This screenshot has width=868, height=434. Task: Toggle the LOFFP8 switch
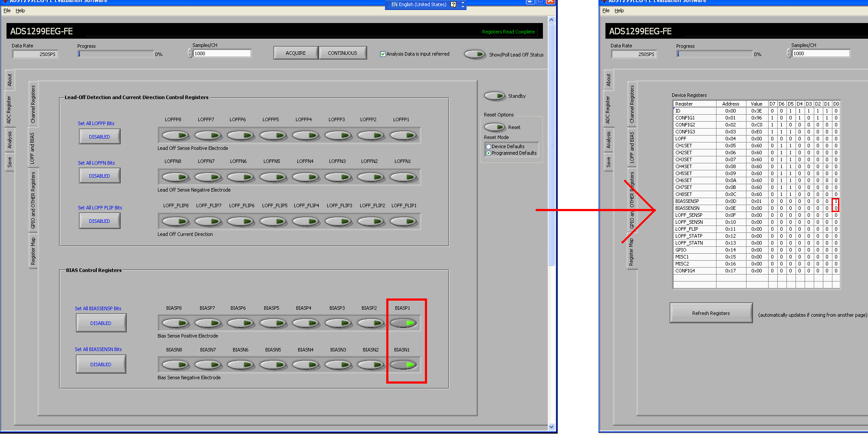click(x=175, y=136)
